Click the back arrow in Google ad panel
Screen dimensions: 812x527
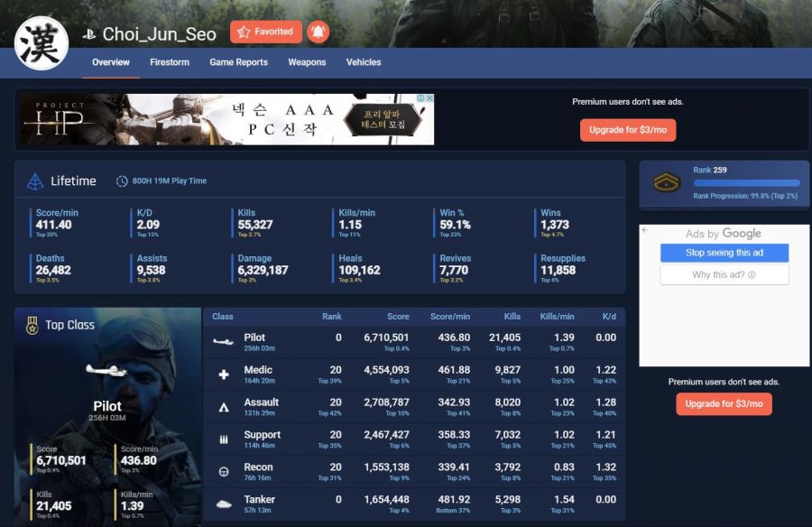[x=645, y=231]
